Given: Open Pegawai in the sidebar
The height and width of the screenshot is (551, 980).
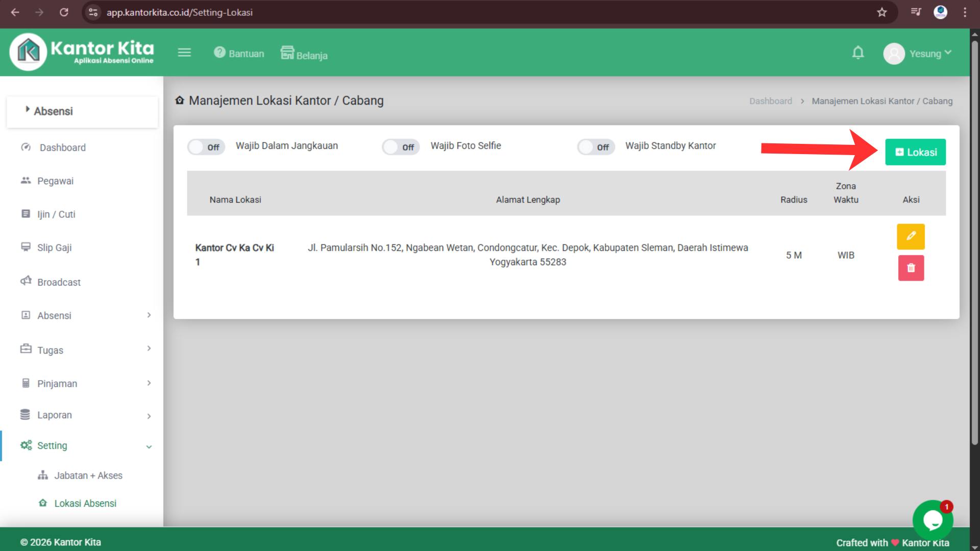Looking at the screenshot, I should click(x=55, y=181).
